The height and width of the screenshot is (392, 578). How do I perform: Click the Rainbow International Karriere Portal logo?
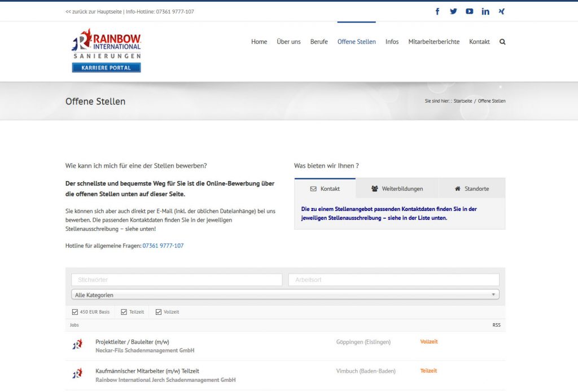pos(106,50)
